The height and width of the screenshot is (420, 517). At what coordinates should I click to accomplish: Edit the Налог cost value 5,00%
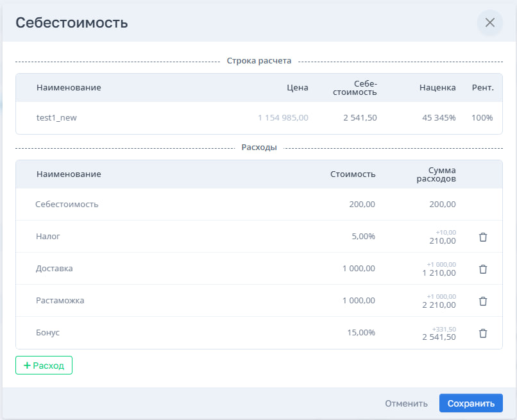pyautogui.click(x=363, y=237)
